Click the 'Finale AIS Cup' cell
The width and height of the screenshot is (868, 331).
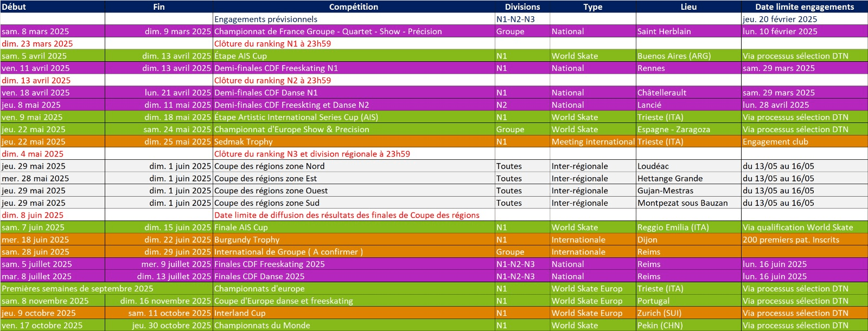coord(354,228)
